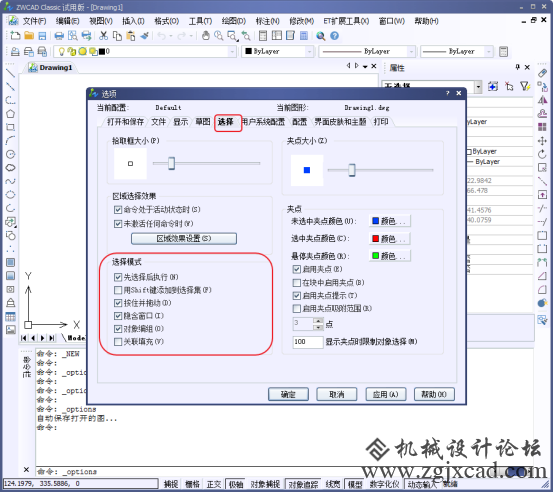554x492 pixels.
Task: Toggle 按住并拖动 (D) checkbox
Action: tap(118, 303)
